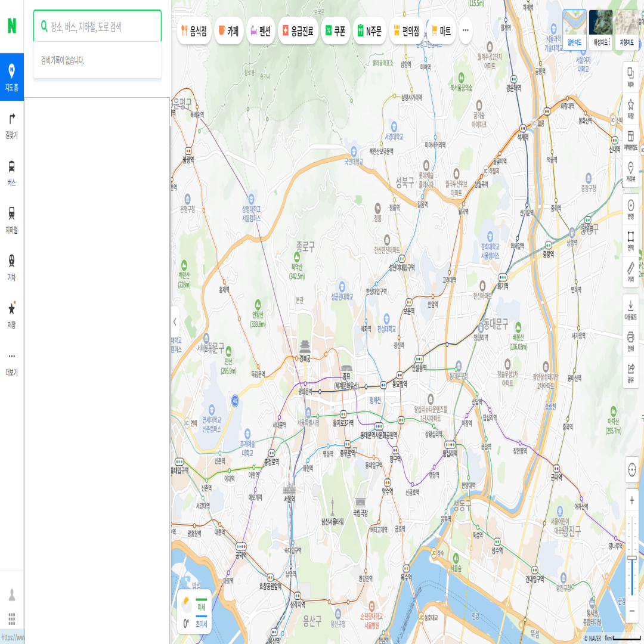The image size is (644, 644).
Task: Select the 음식점 restaurant category chip
Action: (x=194, y=31)
